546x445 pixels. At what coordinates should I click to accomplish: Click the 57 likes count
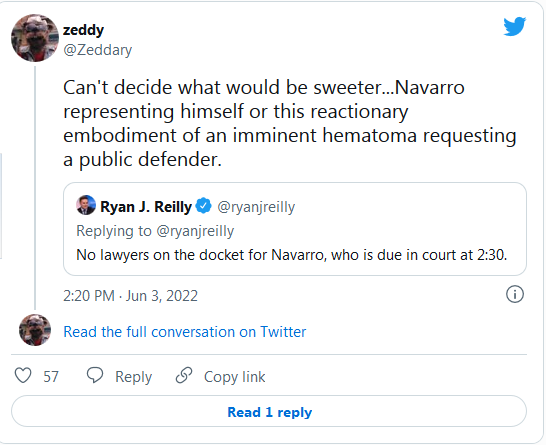pos(51,377)
